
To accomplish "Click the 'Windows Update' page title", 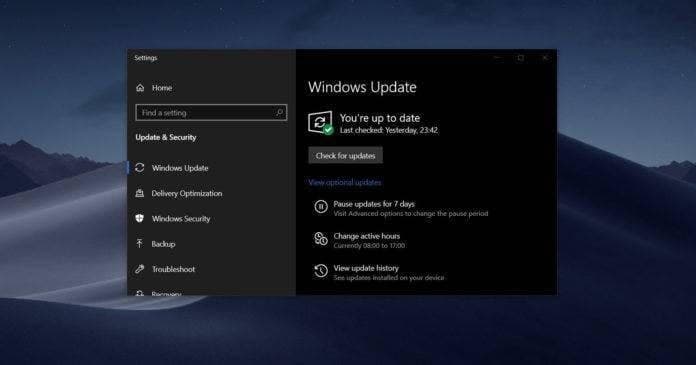I will click(x=362, y=87).
